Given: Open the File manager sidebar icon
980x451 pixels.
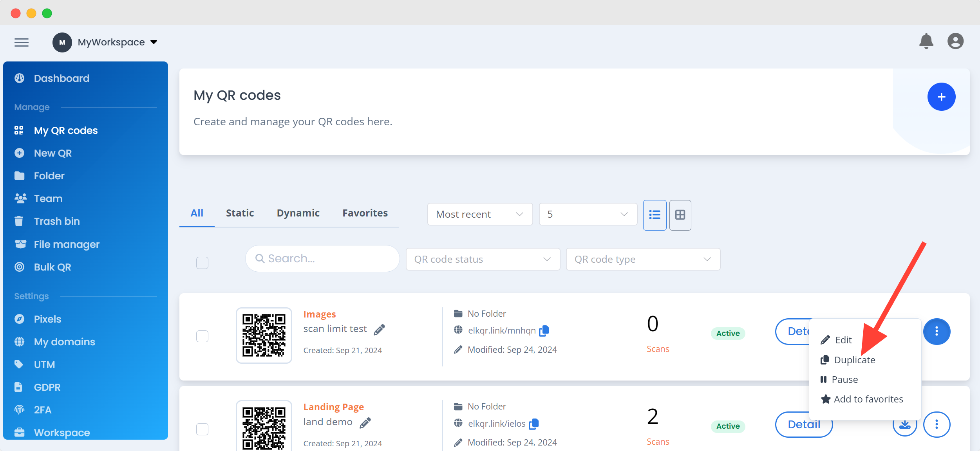Looking at the screenshot, I should point(20,244).
